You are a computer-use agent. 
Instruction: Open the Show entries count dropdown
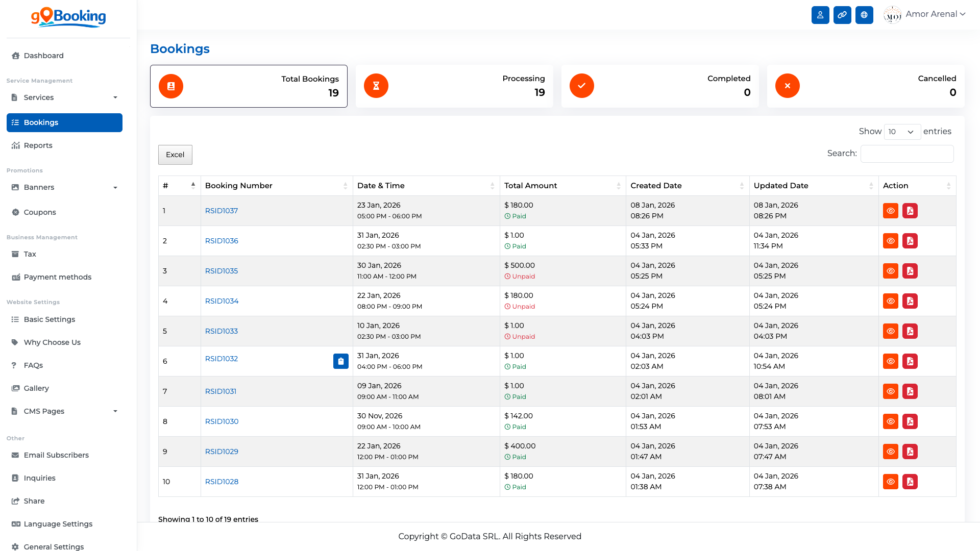coord(902,132)
